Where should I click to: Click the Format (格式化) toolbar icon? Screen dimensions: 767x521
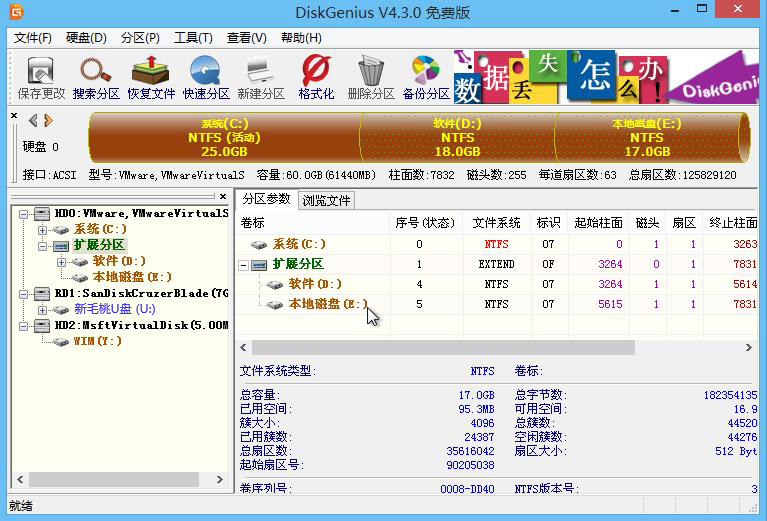(x=316, y=77)
